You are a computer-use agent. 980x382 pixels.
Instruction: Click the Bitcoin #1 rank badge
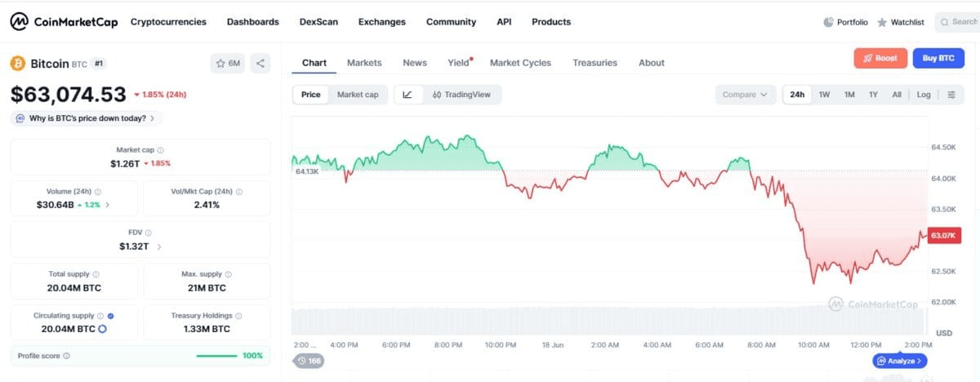tap(99, 63)
